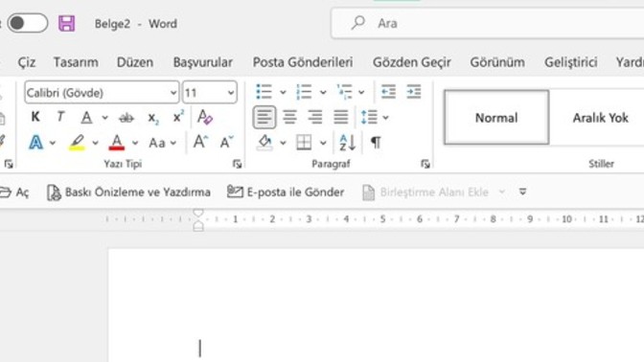
Task: Open the Gözden Geçir tab
Action: point(412,62)
